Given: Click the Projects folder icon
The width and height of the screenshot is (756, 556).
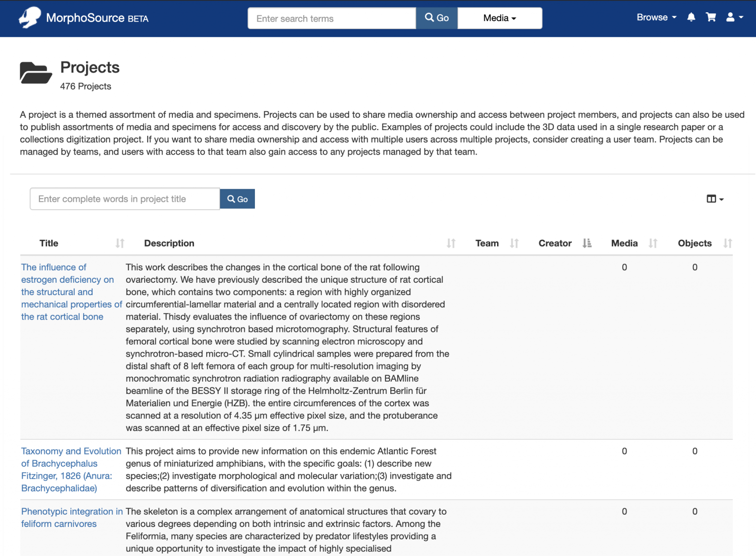Looking at the screenshot, I should (35, 72).
